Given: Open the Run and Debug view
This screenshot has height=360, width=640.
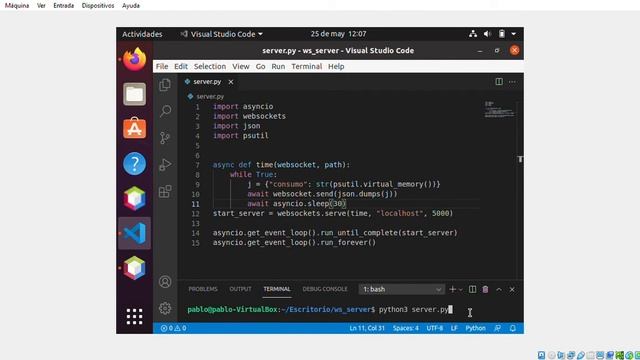Looking at the screenshot, I should (x=165, y=164).
